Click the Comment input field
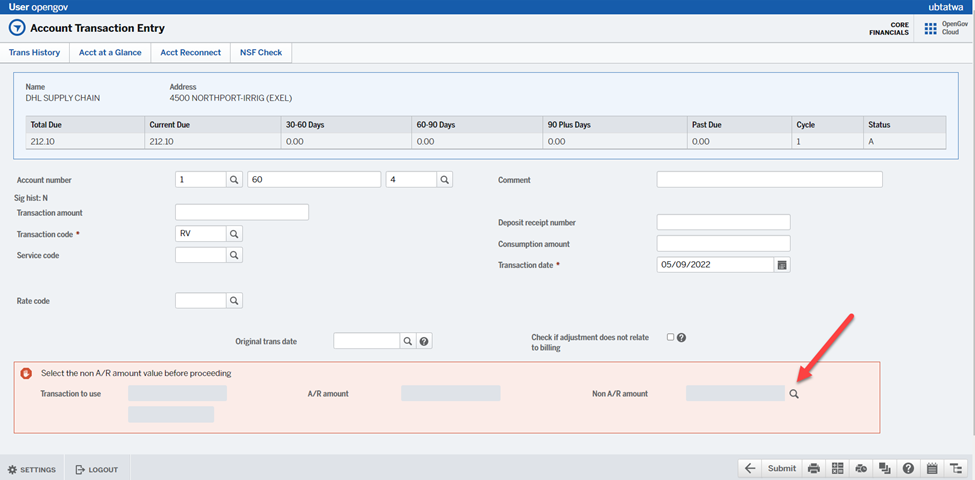Viewport: 975px width, 480px height. click(769, 179)
